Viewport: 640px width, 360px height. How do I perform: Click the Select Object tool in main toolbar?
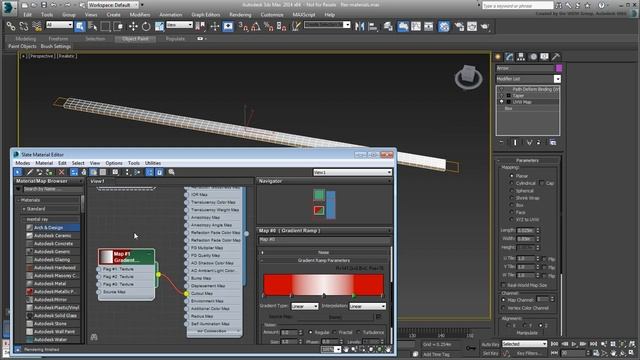point(80,27)
